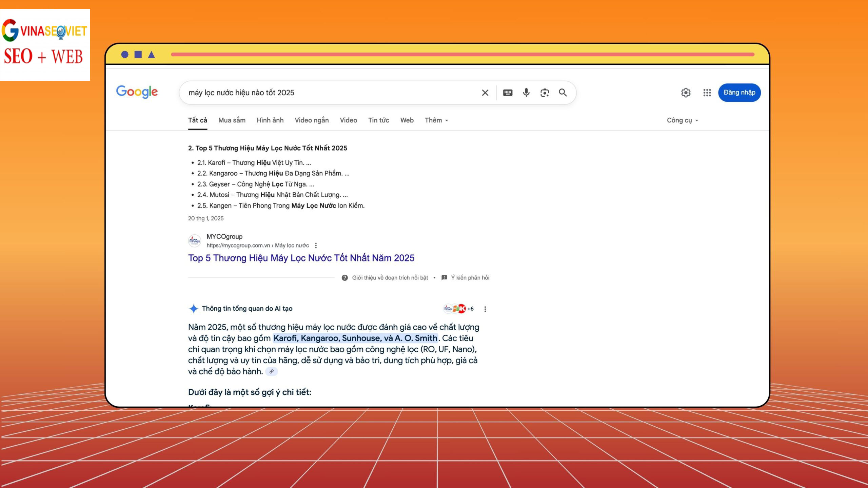This screenshot has height=488, width=868.
Task: Click the magnifying glass search button
Action: 563,93
